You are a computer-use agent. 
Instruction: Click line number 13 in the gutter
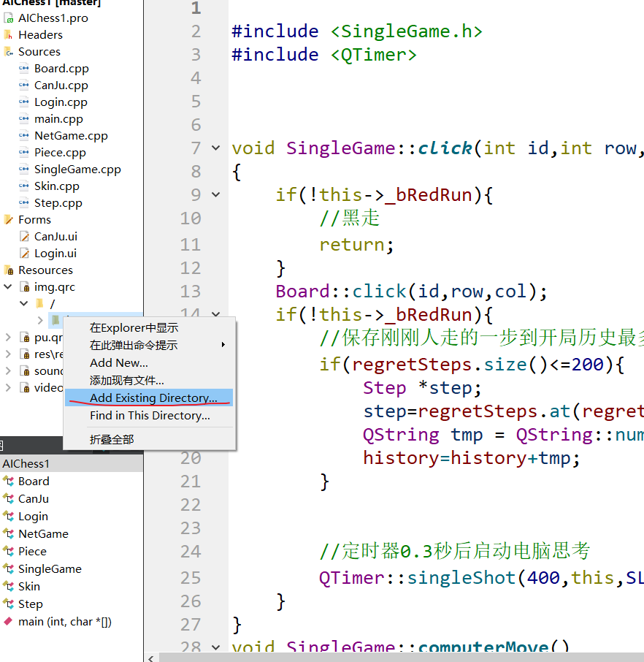pos(191,292)
